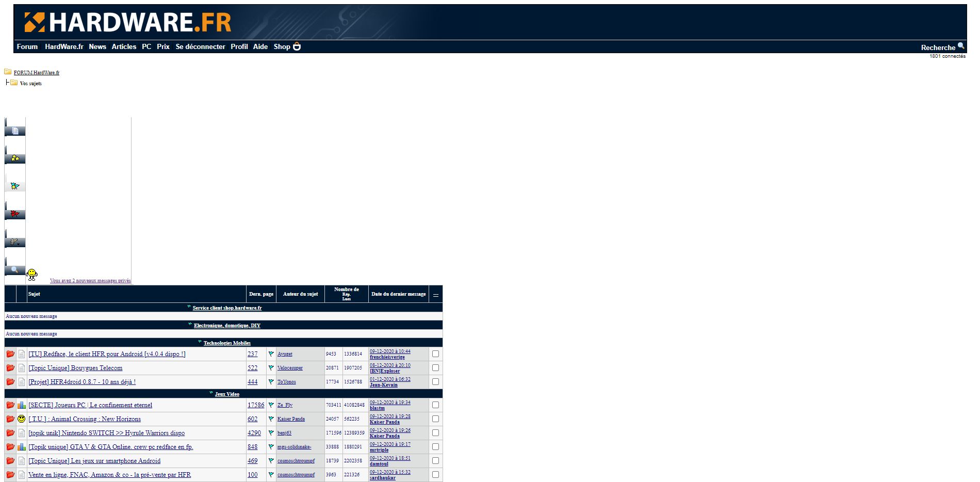Open the Animal Crossing : New Horizons topic
The width and height of the screenshot is (980, 482).
point(85,419)
